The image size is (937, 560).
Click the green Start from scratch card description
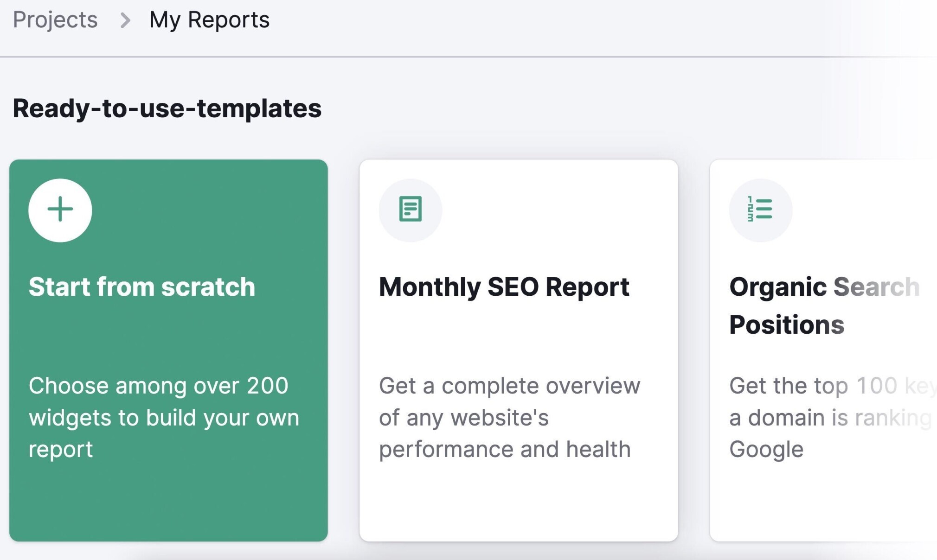click(x=164, y=417)
